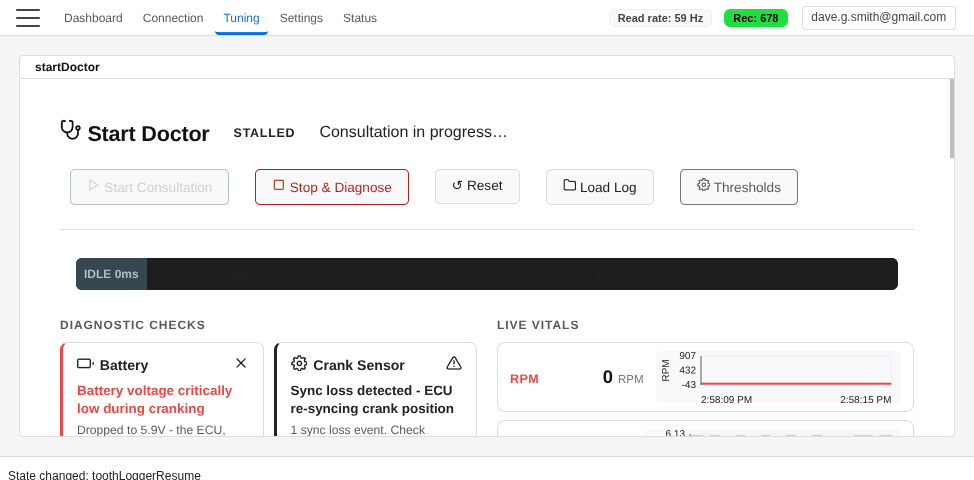Image resolution: width=974 pixels, height=480 pixels.
Task: Click the dave.g.smith@gmail.com account field
Action: (878, 18)
